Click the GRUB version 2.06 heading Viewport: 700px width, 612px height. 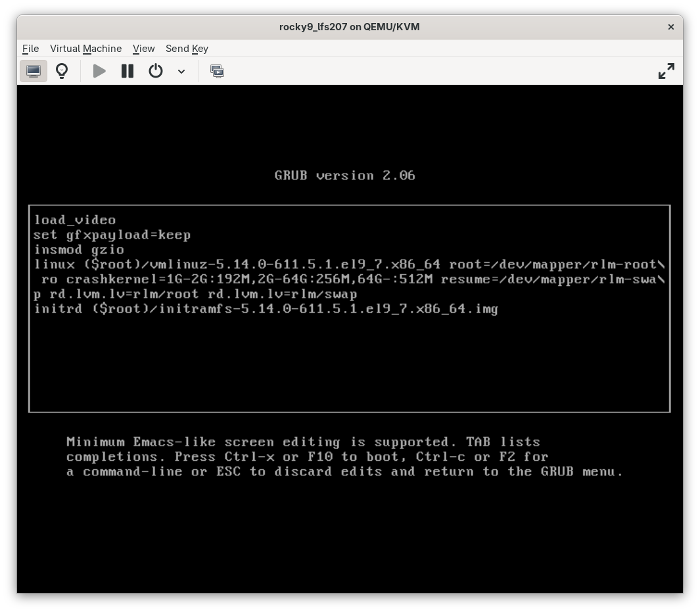[344, 176]
